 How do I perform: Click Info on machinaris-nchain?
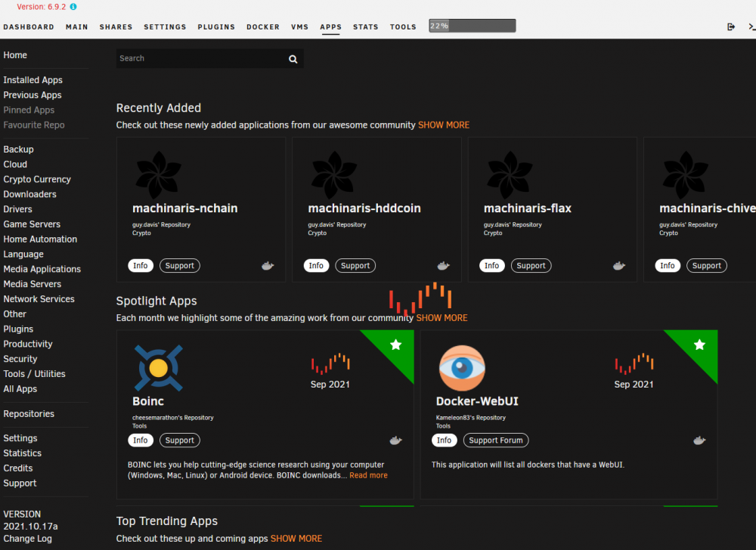[141, 266]
